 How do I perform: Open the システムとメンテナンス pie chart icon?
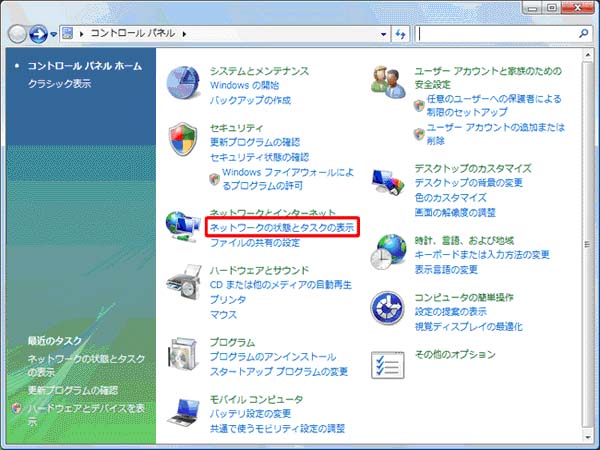[184, 83]
